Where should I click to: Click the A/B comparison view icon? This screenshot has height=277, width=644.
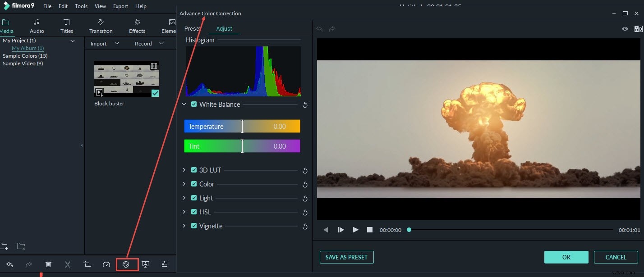[639, 28]
